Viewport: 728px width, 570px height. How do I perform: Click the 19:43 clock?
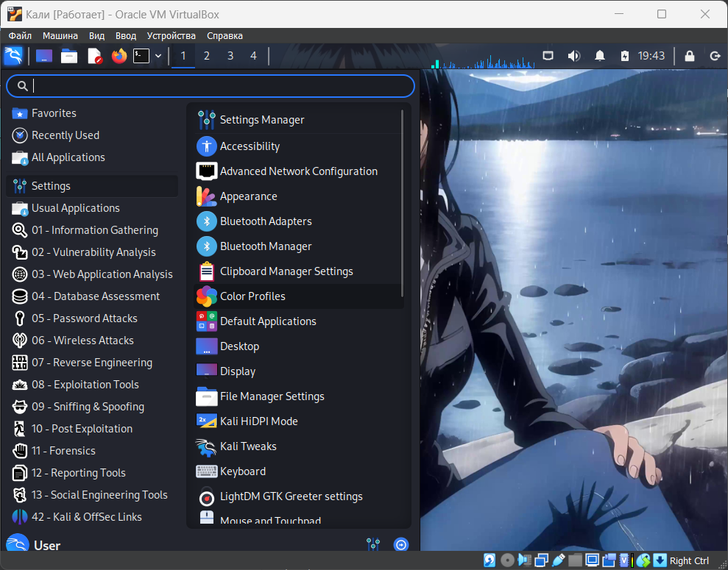(x=651, y=56)
